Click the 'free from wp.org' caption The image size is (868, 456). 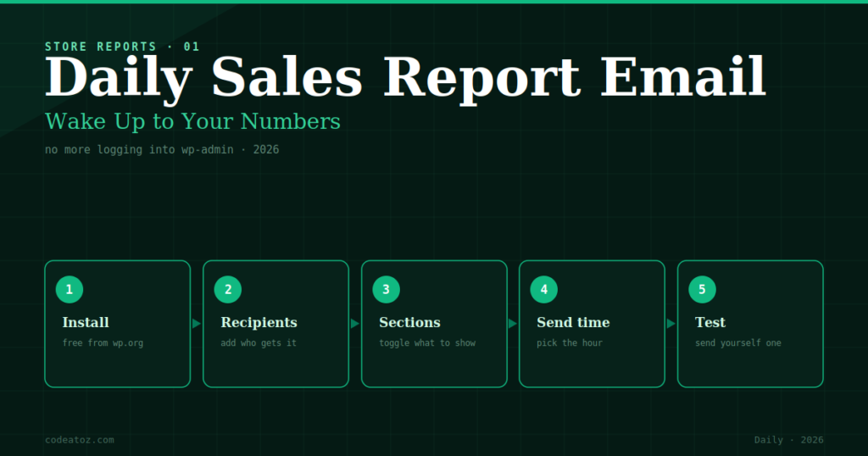[x=103, y=343]
